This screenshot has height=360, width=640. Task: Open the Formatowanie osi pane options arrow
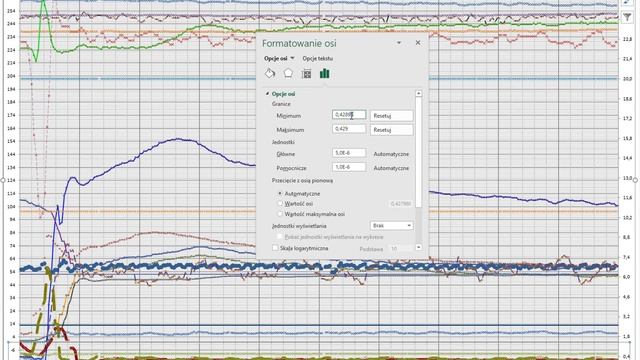point(399,42)
